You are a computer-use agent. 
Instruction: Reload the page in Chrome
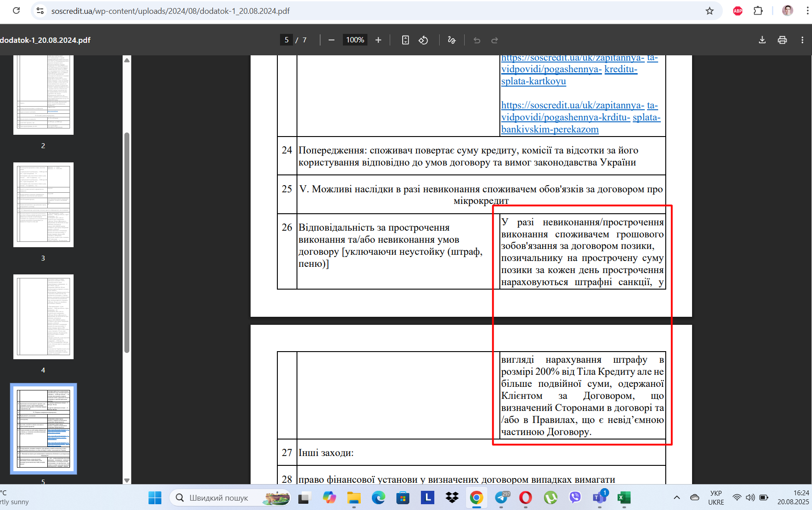[16, 11]
